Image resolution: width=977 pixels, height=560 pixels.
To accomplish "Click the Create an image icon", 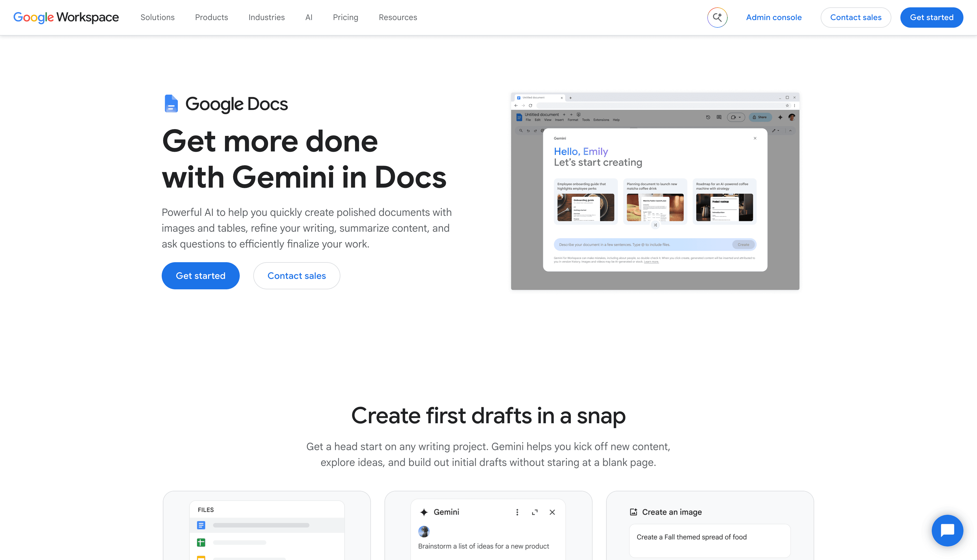I will point(633,512).
